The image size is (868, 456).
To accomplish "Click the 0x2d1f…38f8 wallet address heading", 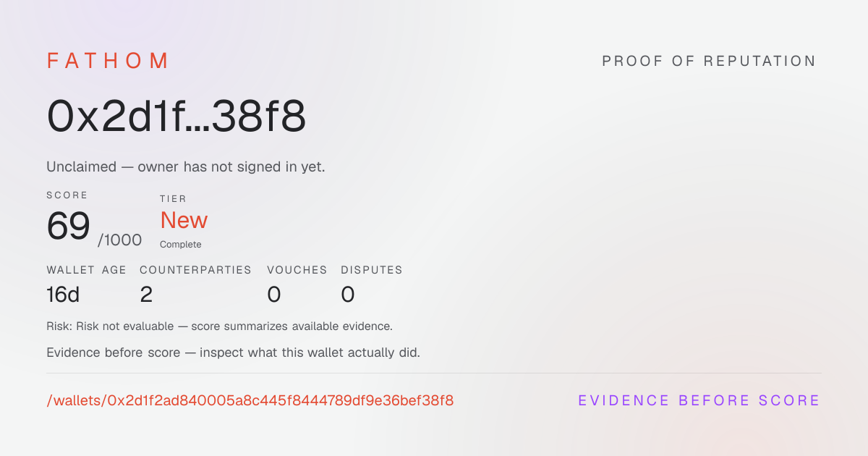I will pyautogui.click(x=176, y=117).
